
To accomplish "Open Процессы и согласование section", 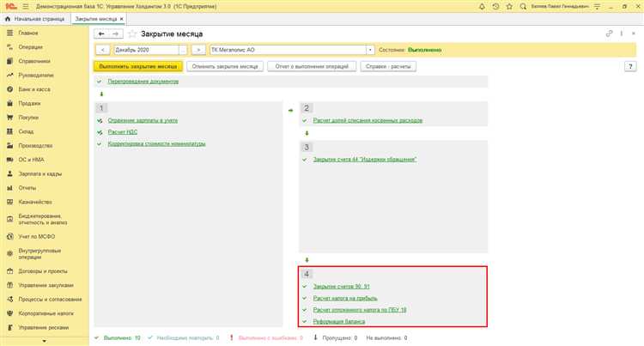I will coord(50,300).
